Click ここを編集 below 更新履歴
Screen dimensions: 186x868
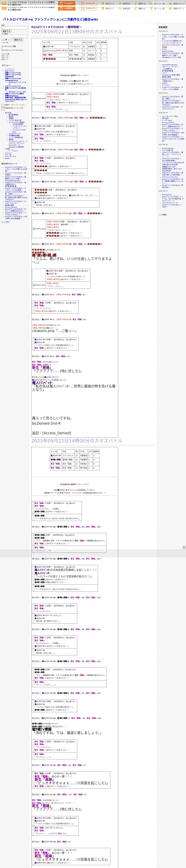tap(162, 215)
